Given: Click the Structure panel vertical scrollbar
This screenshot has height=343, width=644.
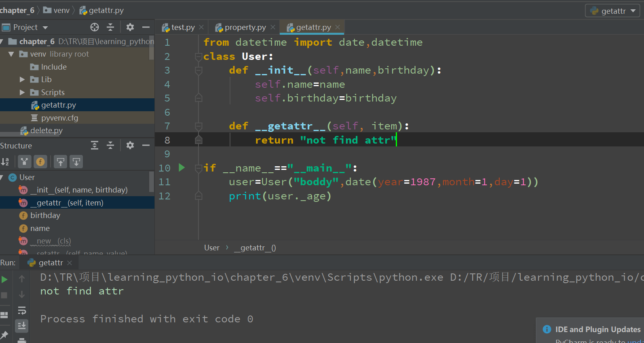Looking at the screenshot, I should point(152,182).
